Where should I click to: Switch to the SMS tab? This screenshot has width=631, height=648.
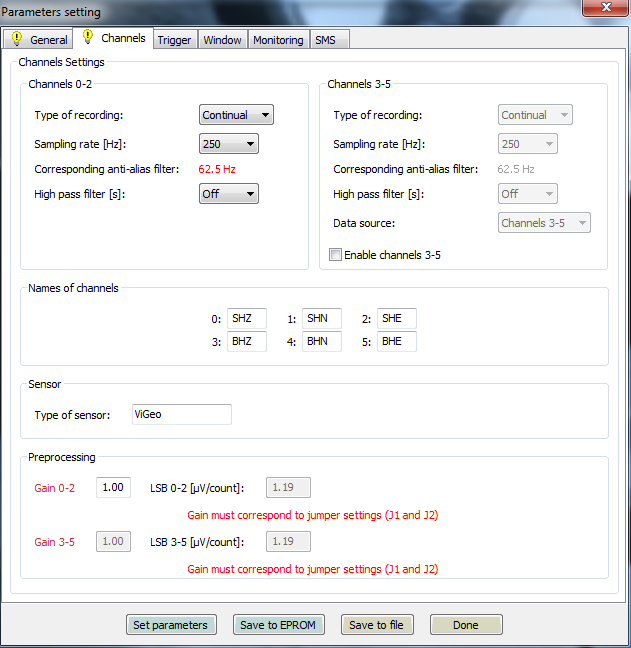(329, 40)
